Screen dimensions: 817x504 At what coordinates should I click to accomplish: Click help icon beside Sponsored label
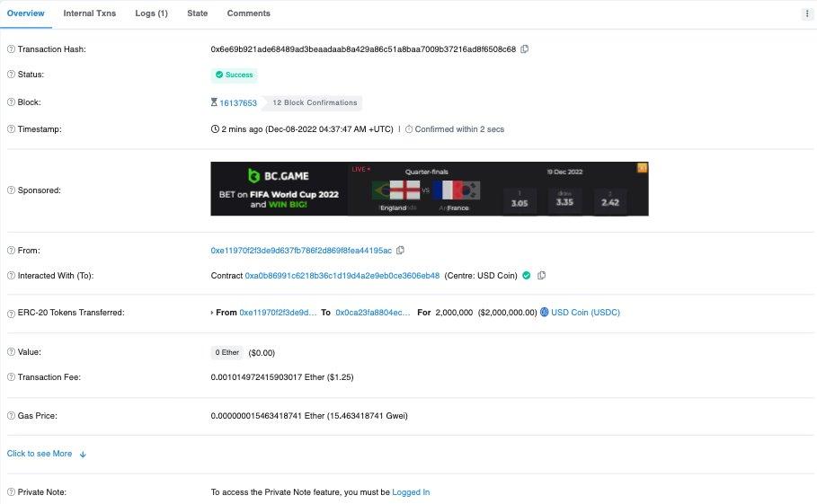(11, 190)
